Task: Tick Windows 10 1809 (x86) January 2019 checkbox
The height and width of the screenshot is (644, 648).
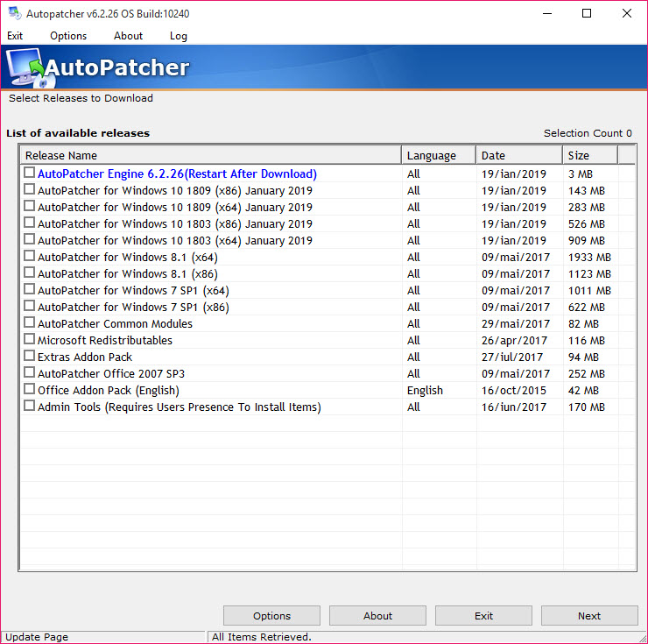Action: [x=29, y=189]
